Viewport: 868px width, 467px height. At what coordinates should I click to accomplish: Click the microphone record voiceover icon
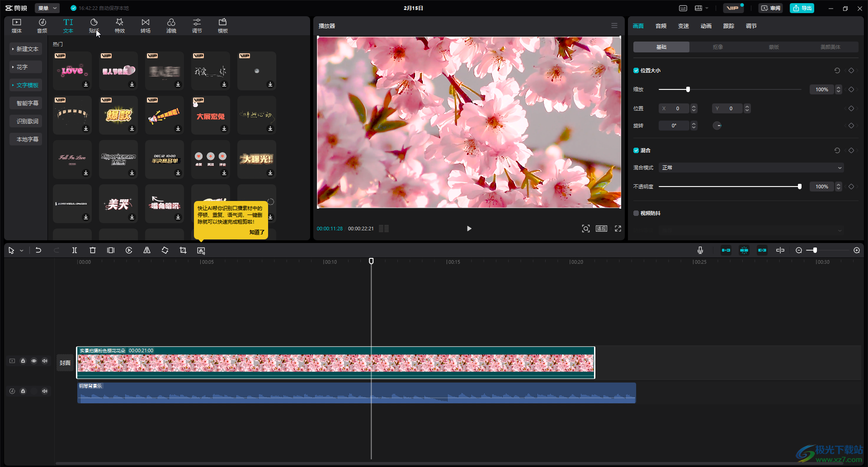point(700,250)
